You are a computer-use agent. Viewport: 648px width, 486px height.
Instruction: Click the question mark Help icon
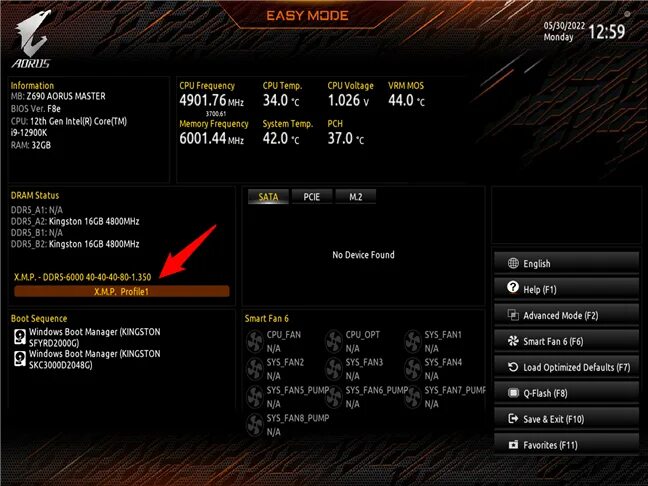(x=513, y=287)
